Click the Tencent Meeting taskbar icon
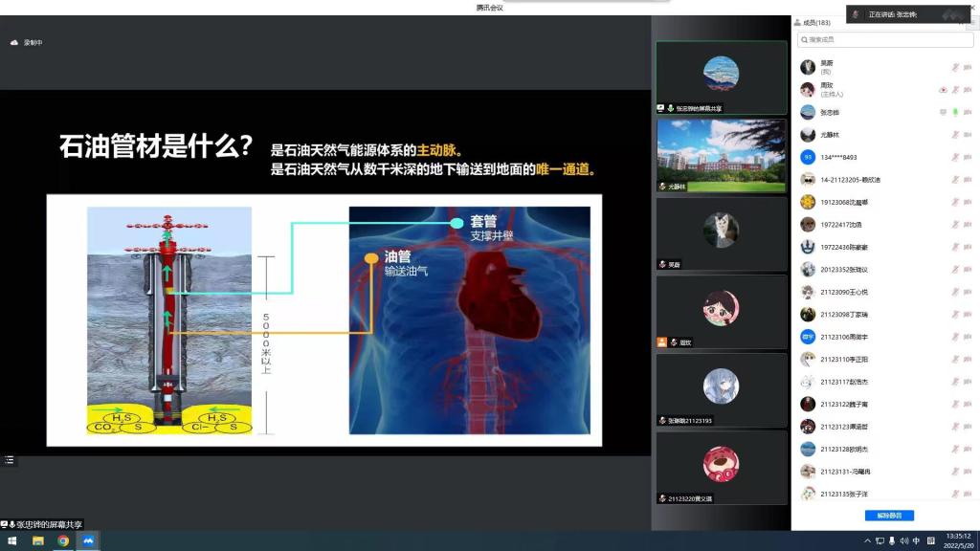Viewport: 980px width, 551px height. [88, 540]
